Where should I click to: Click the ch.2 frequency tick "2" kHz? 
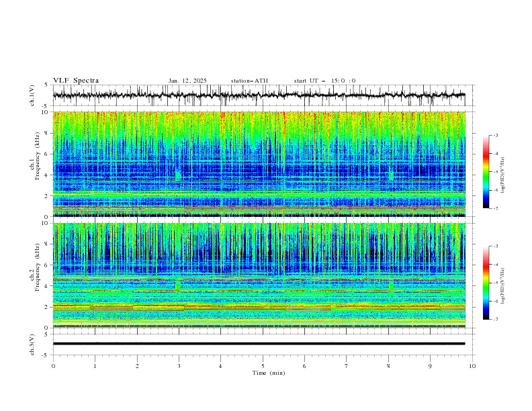pyautogui.click(x=46, y=307)
